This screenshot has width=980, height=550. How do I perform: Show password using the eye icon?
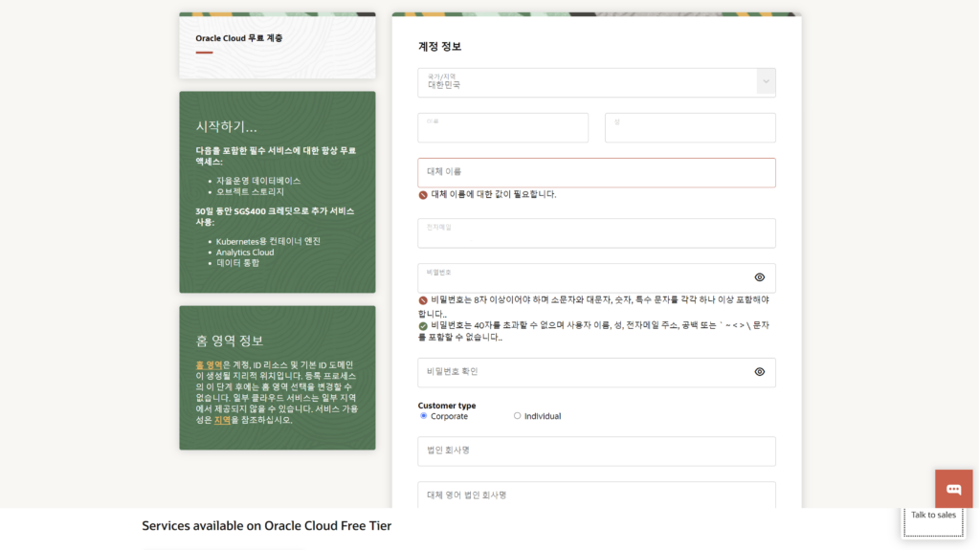pyautogui.click(x=759, y=277)
